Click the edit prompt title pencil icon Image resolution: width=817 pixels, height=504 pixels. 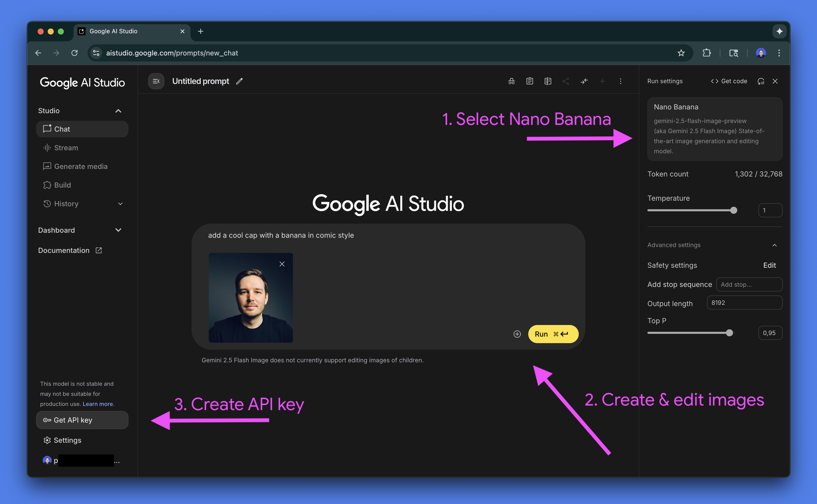point(239,81)
